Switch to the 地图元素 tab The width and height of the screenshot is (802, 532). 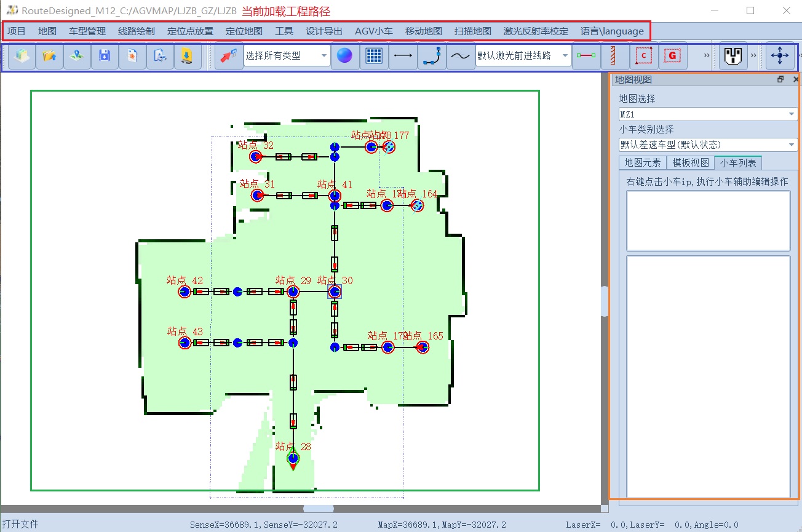pyautogui.click(x=643, y=162)
